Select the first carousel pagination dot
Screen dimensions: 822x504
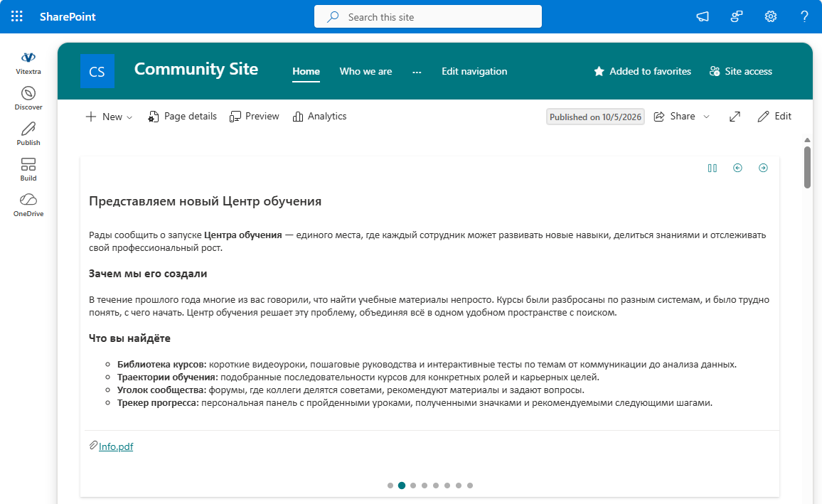point(390,486)
